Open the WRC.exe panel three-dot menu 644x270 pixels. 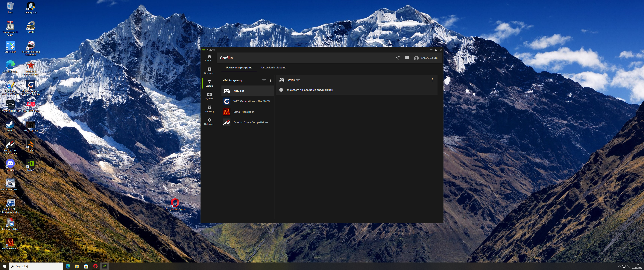click(x=432, y=80)
